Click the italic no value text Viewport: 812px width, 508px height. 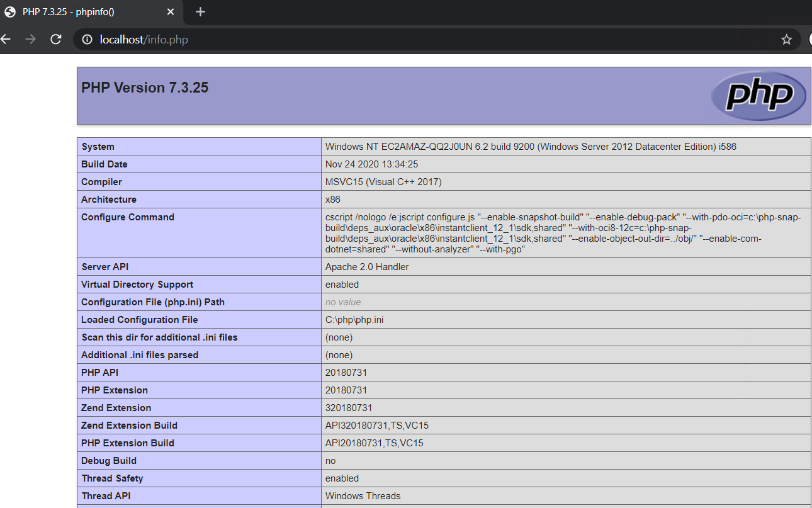tap(343, 302)
